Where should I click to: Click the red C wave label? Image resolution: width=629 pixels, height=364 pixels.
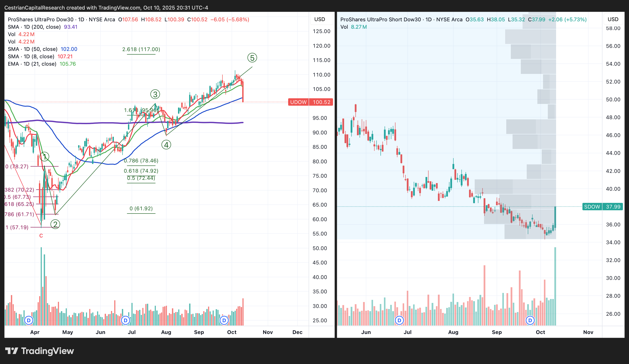[41, 236]
